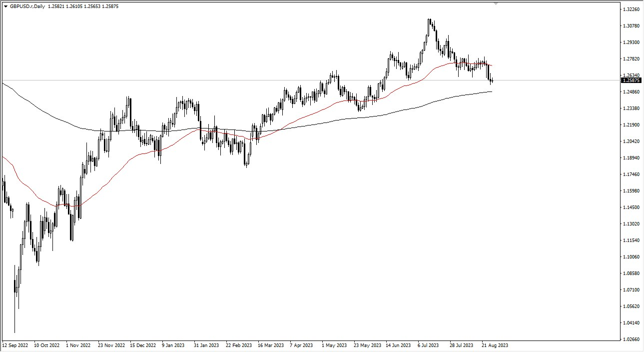Click the 1.32260 price axis label
Image resolution: width=644 pixels, height=352 pixels.
631,9
